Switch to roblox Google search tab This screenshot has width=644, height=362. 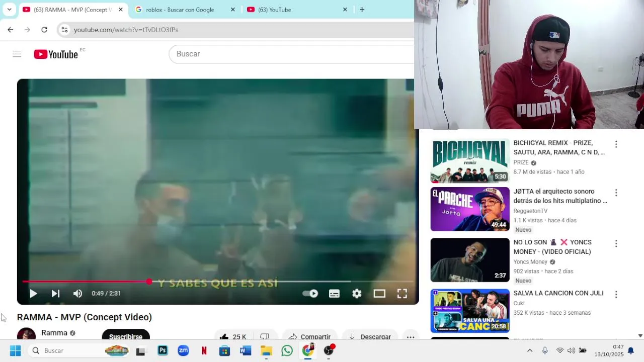point(180,10)
